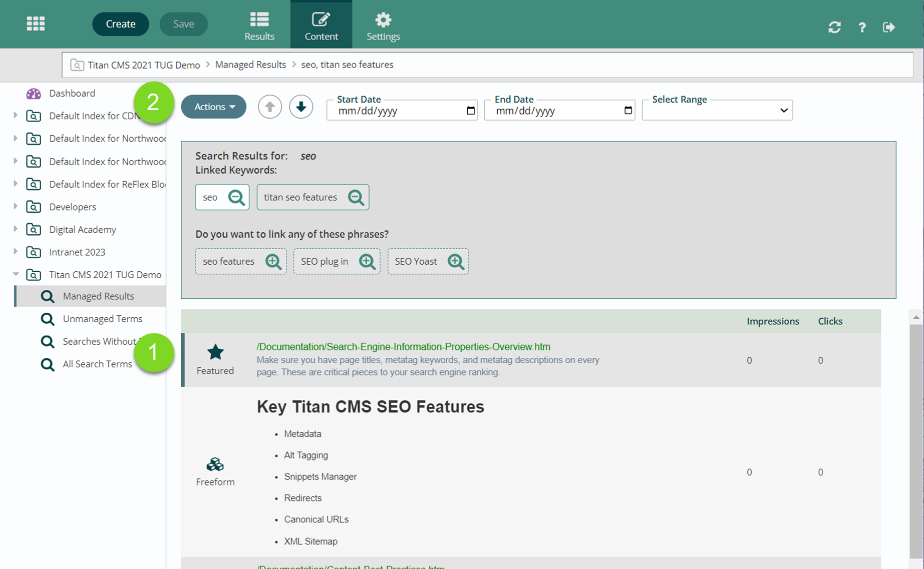Click the Impressions column header
Viewport: 924px width, 569px height.
click(x=773, y=321)
